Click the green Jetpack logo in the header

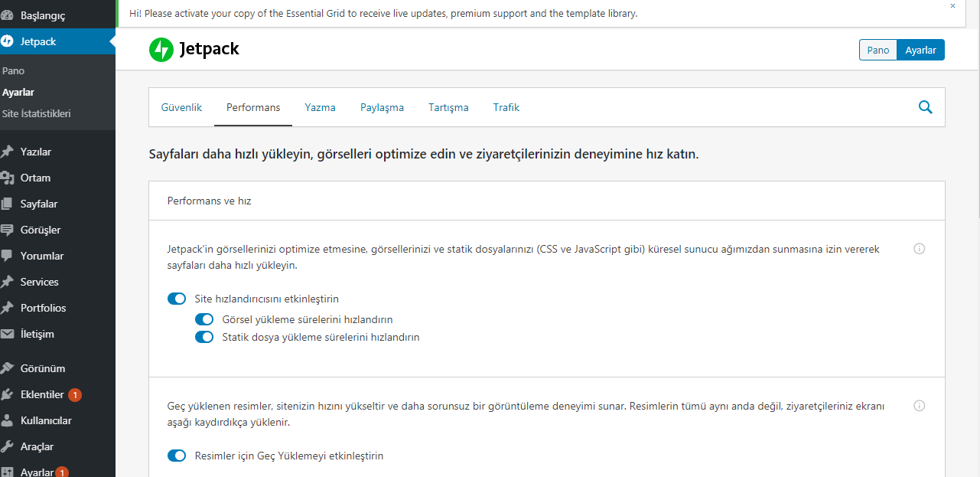point(161,50)
